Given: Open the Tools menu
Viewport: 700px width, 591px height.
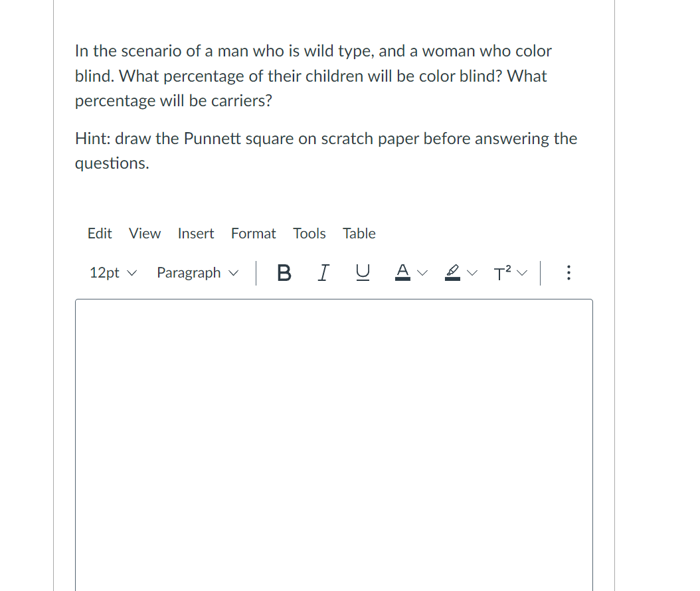Looking at the screenshot, I should pyautogui.click(x=309, y=233).
